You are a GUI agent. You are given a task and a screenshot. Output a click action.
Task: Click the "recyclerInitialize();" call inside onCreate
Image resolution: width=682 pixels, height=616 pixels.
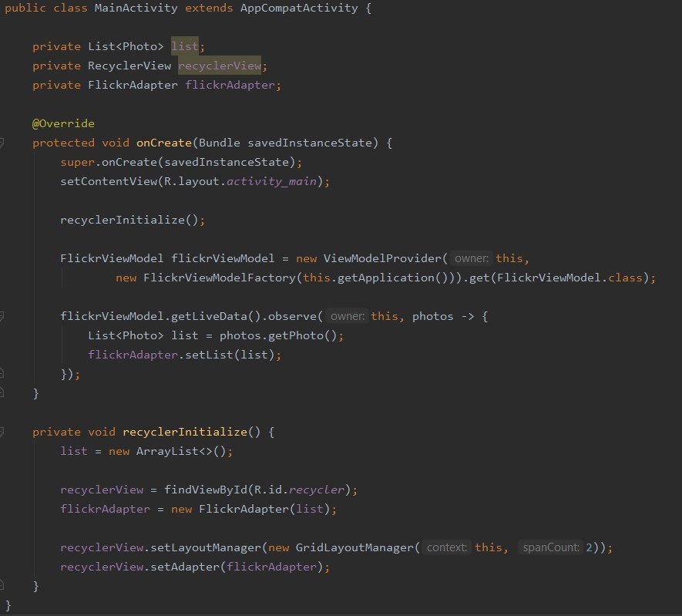point(133,220)
